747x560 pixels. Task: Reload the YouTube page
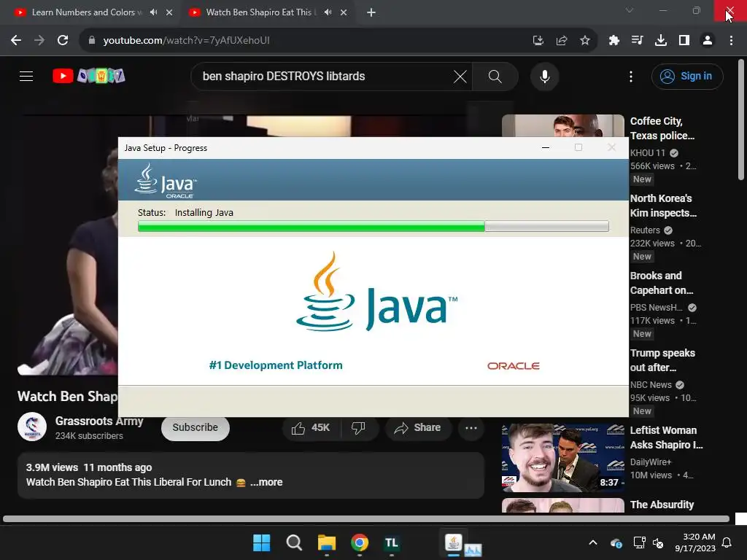63,41
